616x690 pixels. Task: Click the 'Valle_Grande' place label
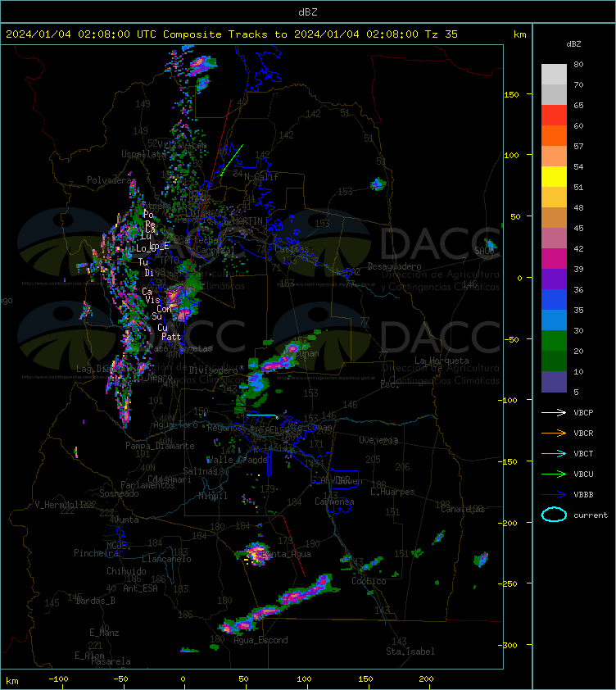click(238, 460)
